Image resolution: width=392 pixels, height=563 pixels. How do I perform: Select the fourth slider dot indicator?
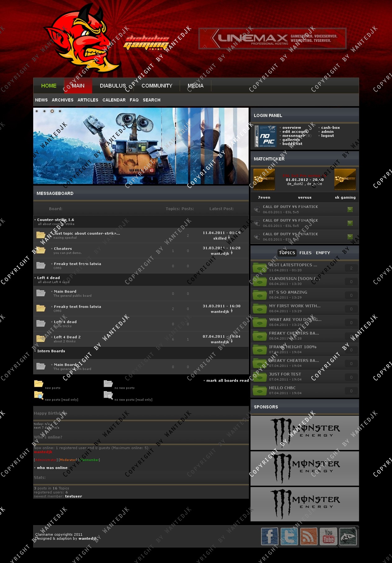(60, 111)
